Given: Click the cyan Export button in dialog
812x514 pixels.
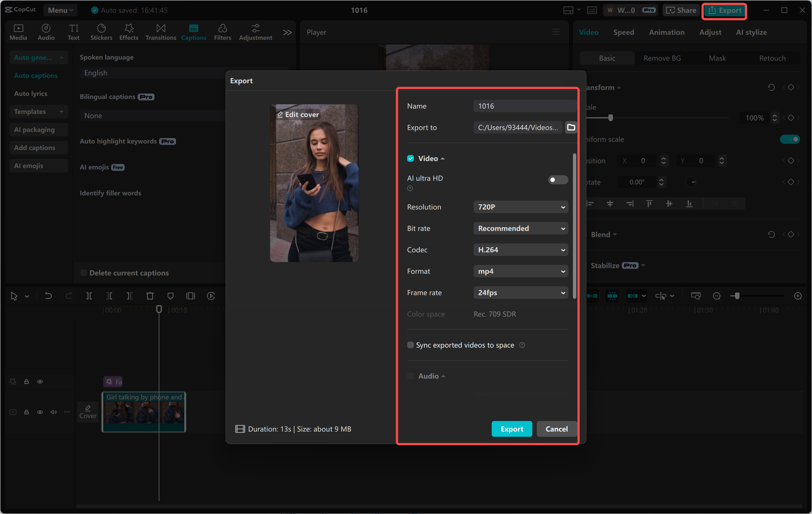Looking at the screenshot, I should pos(511,429).
